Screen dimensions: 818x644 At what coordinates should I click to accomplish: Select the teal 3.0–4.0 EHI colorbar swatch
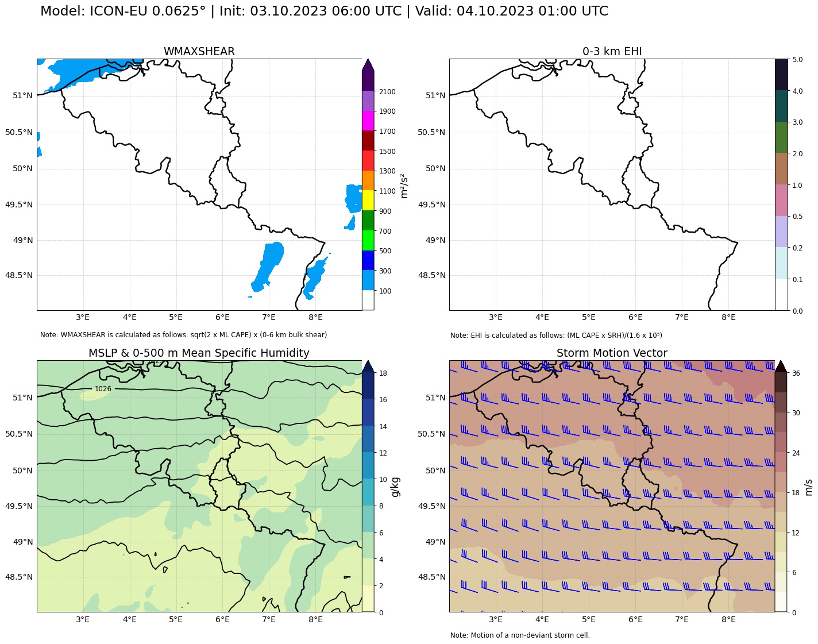pyautogui.click(x=781, y=106)
